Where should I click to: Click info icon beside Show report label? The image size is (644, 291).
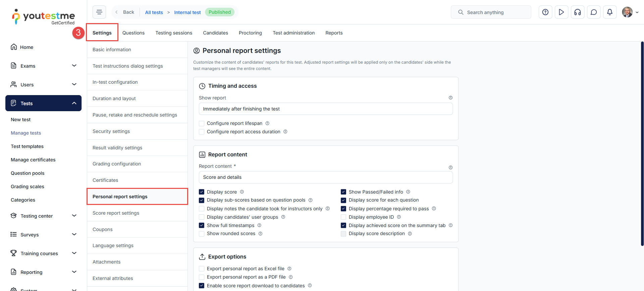(450, 98)
